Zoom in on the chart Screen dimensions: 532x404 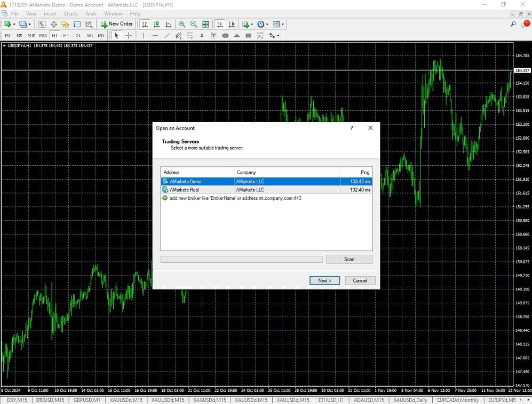click(182, 24)
